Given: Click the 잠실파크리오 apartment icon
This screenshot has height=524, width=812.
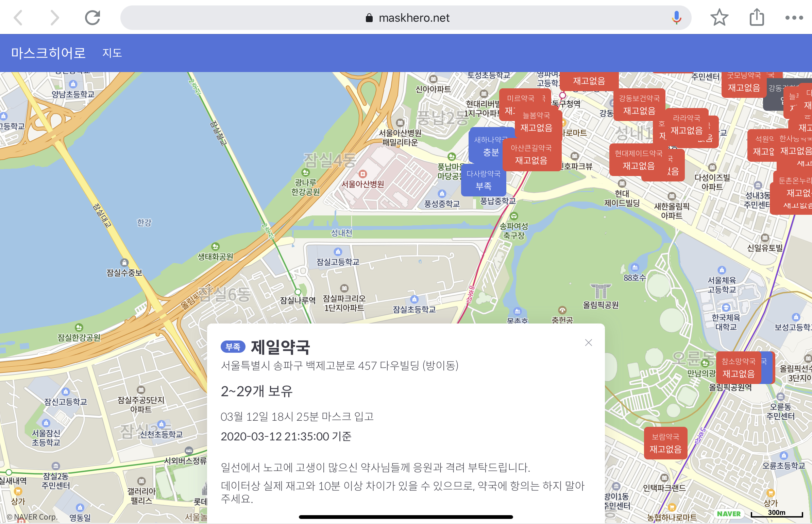Looking at the screenshot, I should 344,288.
